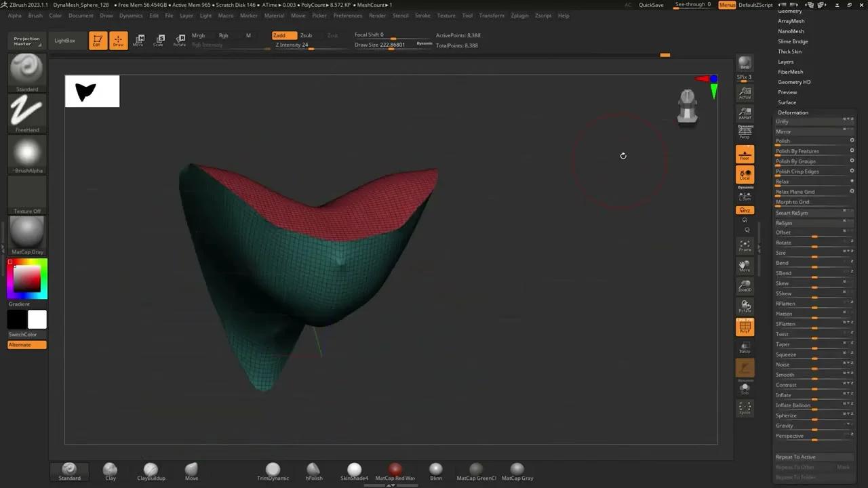Screen dimensions: 868x488
Task: Click the LightBox button
Action: pyautogui.click(x=65, y=40)
